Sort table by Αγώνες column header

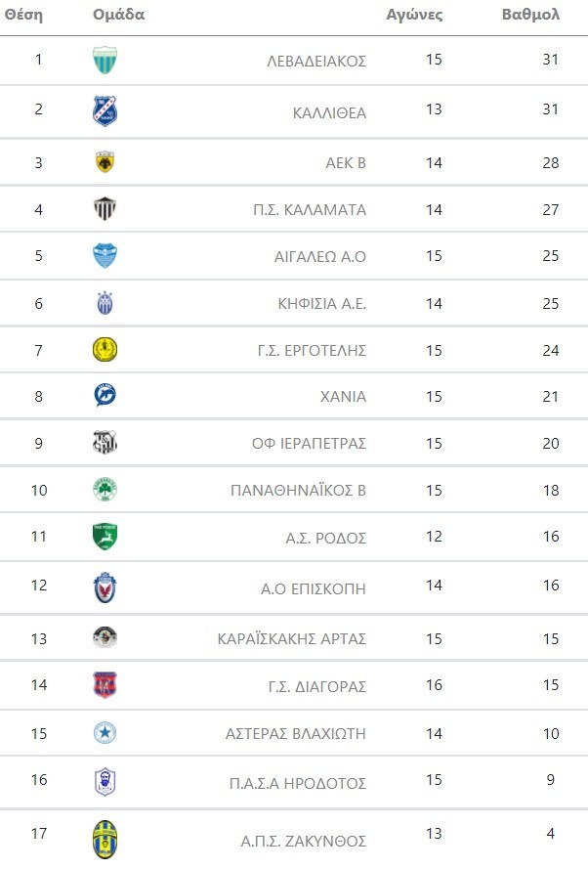[415, 15]
